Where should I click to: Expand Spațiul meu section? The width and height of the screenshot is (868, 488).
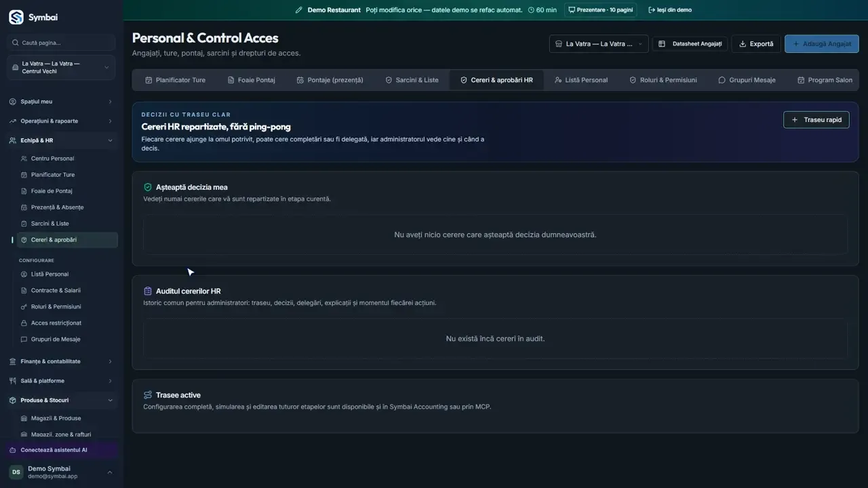click(62, 102)
